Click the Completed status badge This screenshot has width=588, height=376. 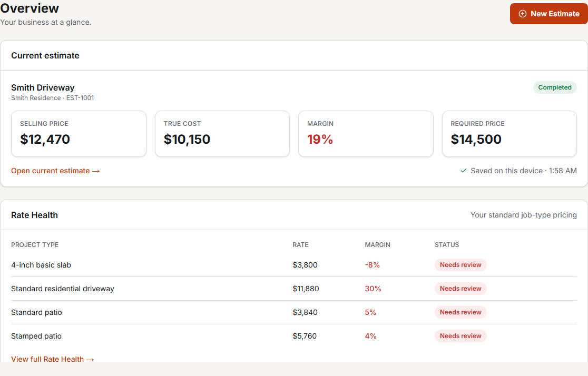(555, 87)
